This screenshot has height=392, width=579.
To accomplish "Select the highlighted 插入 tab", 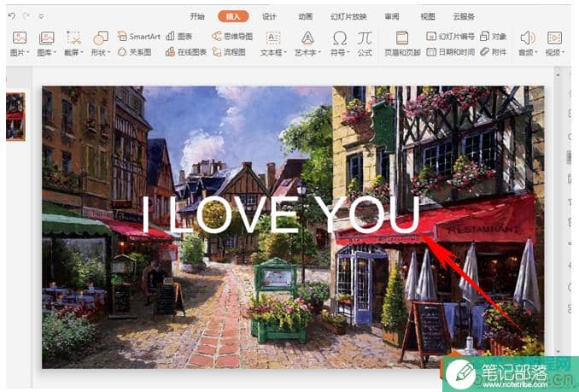I will click(x=233, y=16).
